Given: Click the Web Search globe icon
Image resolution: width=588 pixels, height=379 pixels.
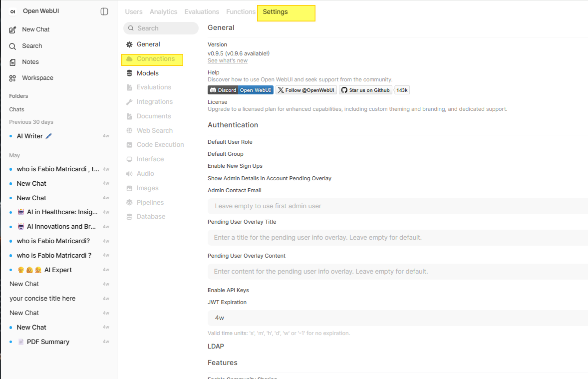Looking at the screenshot, I should click(x=129, y=131).
